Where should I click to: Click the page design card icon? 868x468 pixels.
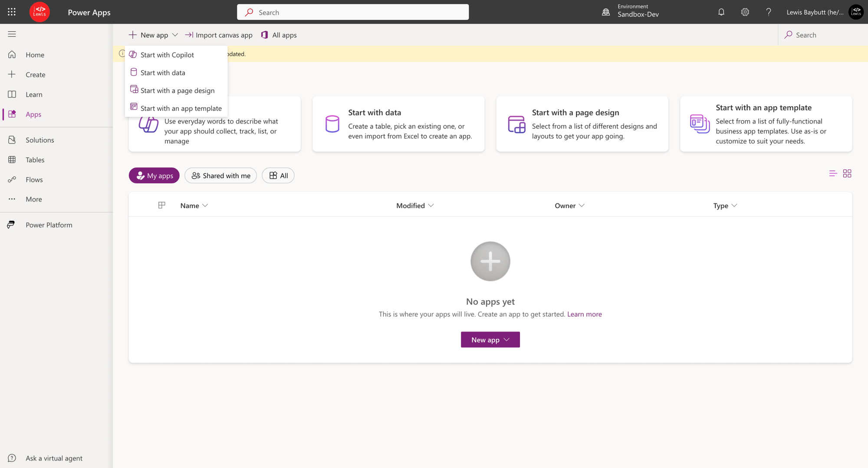tap(516, 124)
